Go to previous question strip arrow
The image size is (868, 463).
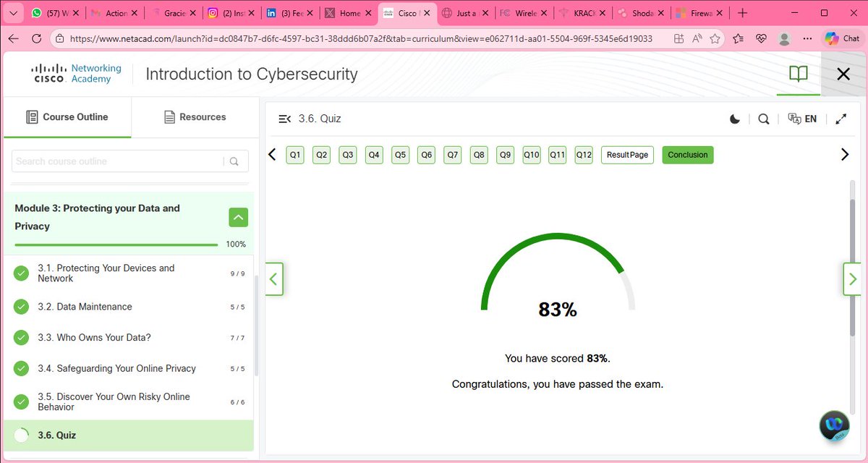[272, 155]
